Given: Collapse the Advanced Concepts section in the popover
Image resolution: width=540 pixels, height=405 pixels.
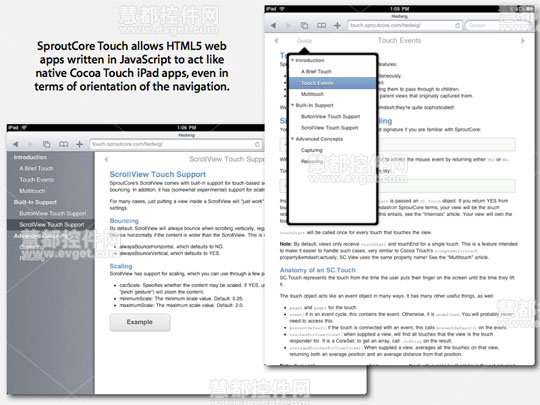Looking at the screenshot, I should point(292,139).
